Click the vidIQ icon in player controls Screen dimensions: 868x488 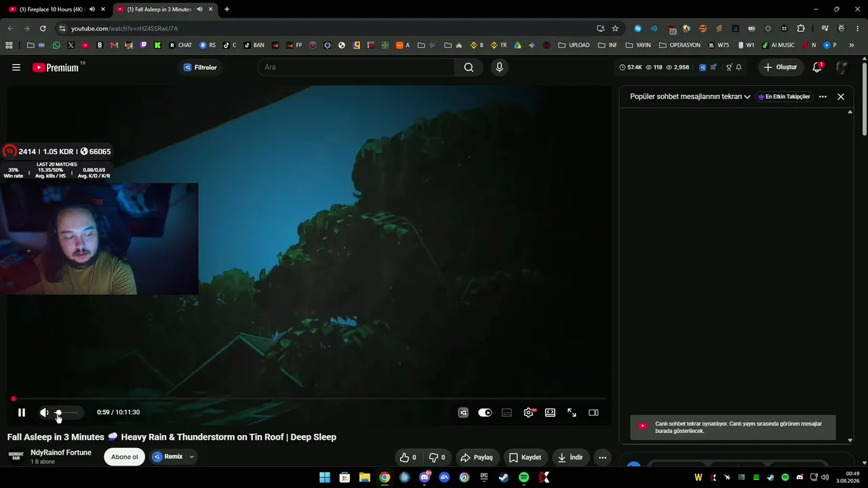pos(463,412)
